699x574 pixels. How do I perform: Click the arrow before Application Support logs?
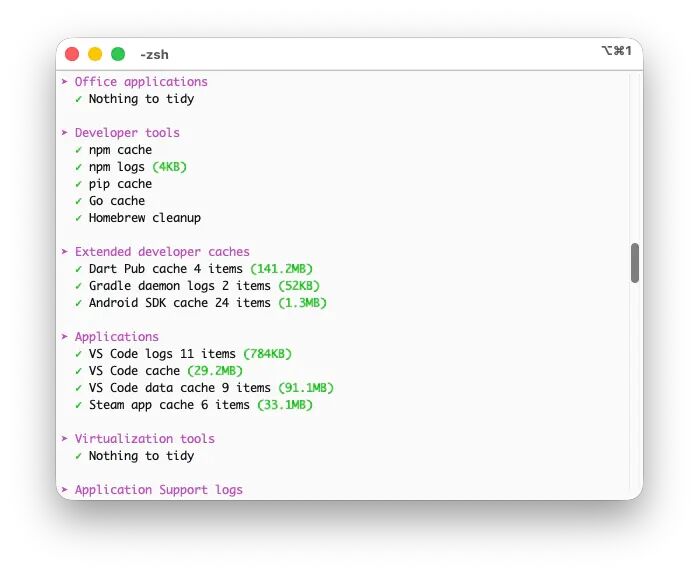click(65, 490)
